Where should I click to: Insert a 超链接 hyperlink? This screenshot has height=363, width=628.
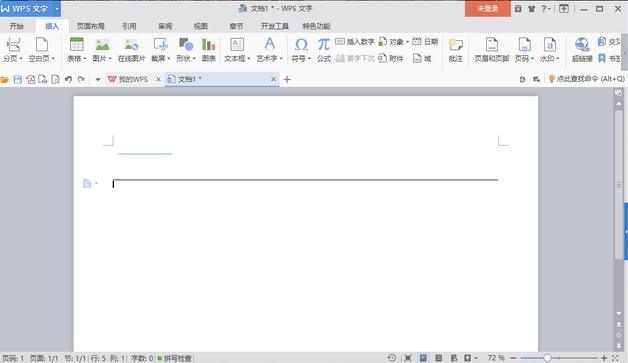coord(582,49)
